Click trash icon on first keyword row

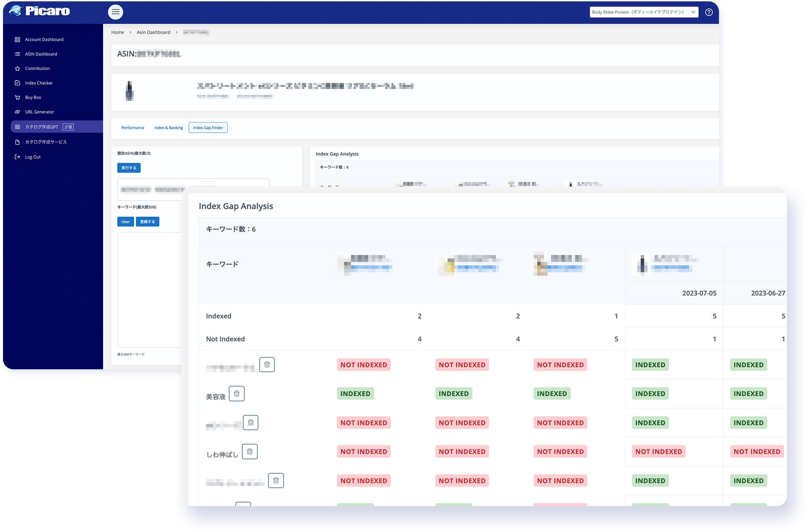tap(267, 365)
